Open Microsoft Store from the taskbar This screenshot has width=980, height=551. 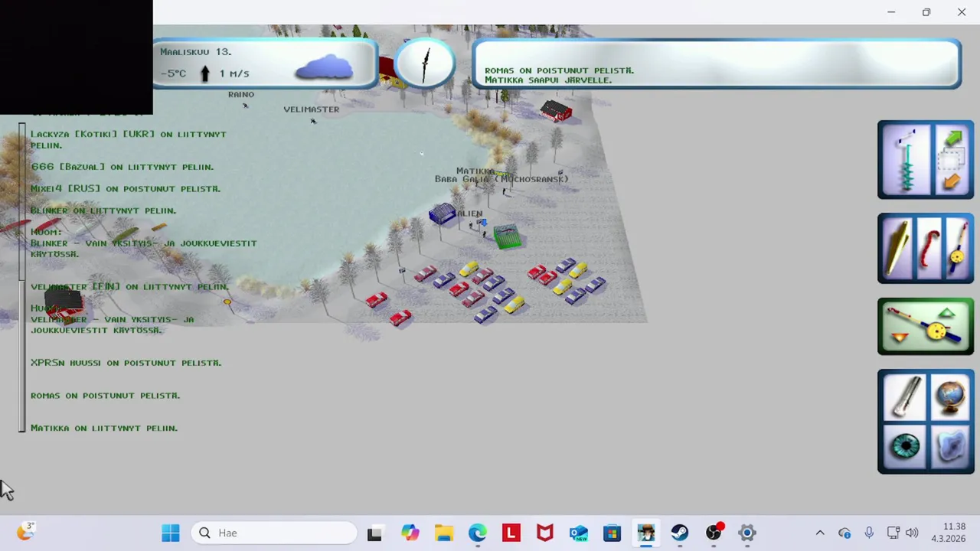coord(612,533)
